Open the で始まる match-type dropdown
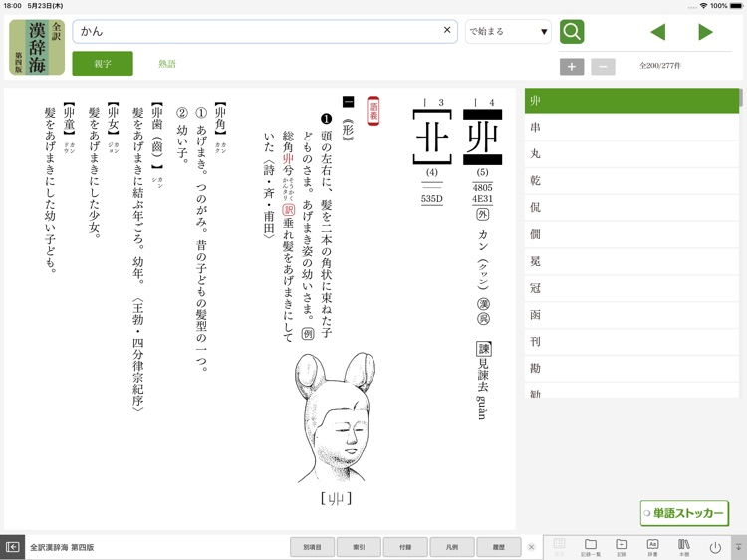 508,32
